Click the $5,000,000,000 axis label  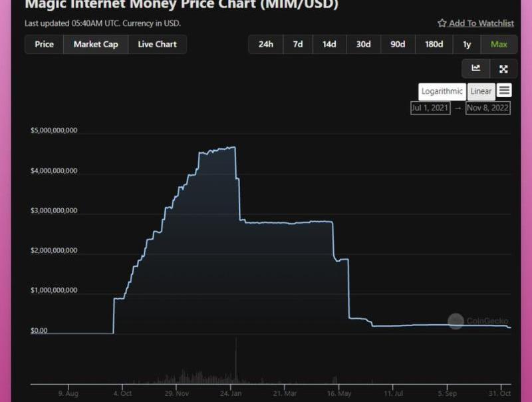coord(54,130)
